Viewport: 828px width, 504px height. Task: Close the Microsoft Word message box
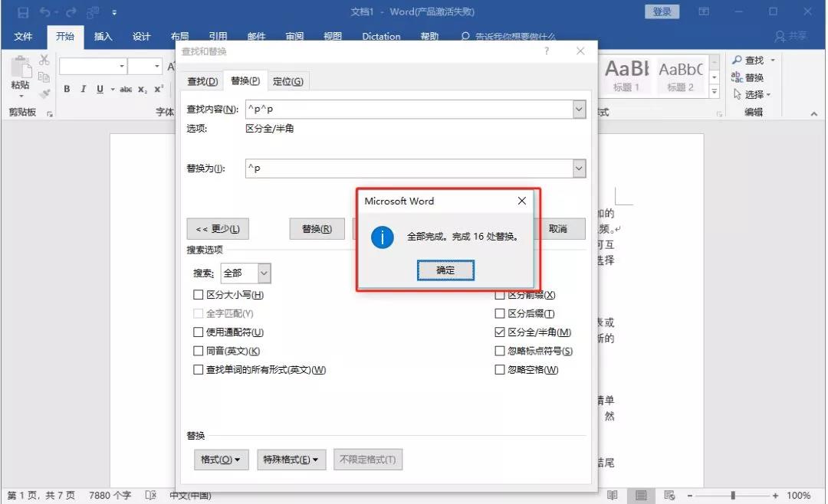pyautogui.click(x=521, y=201)
